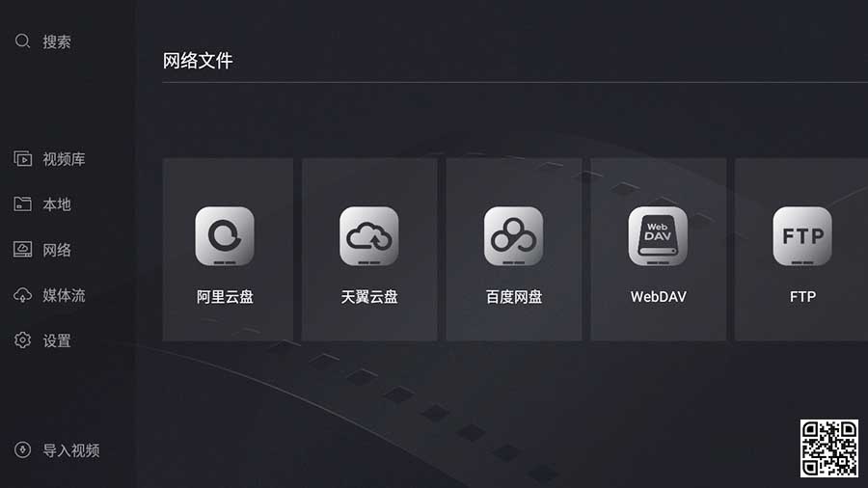
Task: Click the 导入视频 import icon
Action: [x=23, y=449]
